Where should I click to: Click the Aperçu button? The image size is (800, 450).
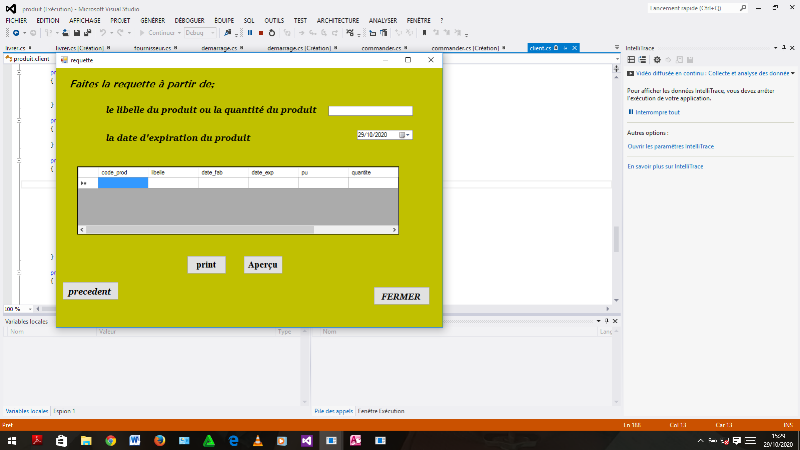click(263, 265)
